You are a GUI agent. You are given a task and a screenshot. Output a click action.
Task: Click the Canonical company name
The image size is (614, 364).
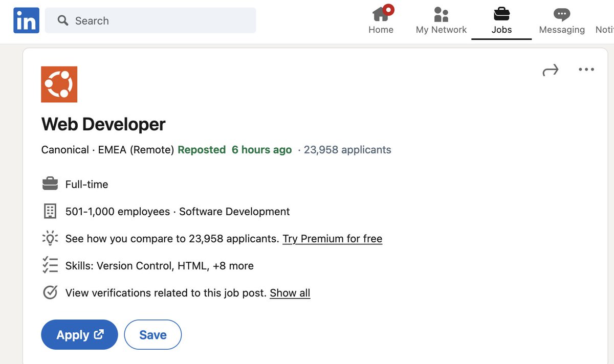[x=65, y=150]
